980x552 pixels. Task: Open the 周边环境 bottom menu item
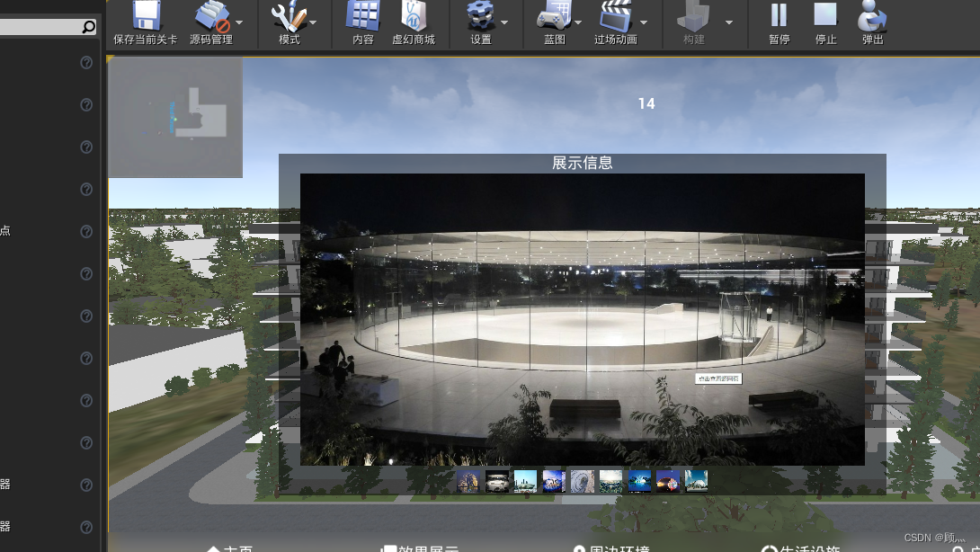coord(612,548)
